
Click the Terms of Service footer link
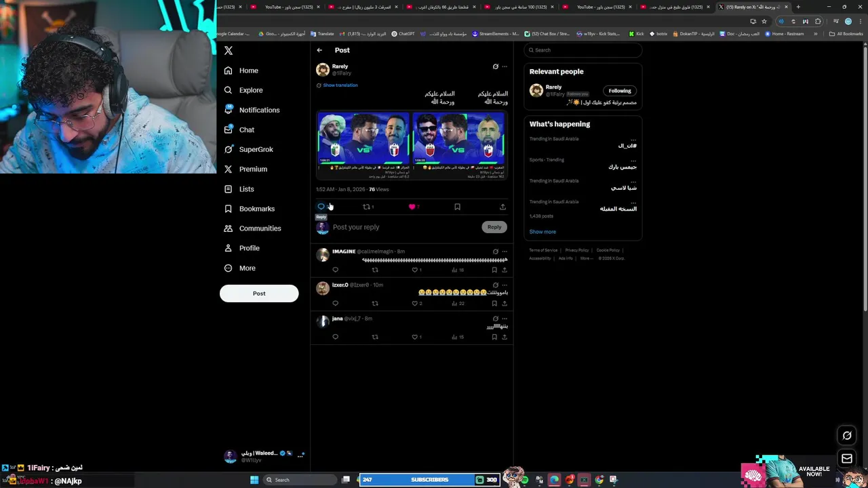click(x=543, y=250)
